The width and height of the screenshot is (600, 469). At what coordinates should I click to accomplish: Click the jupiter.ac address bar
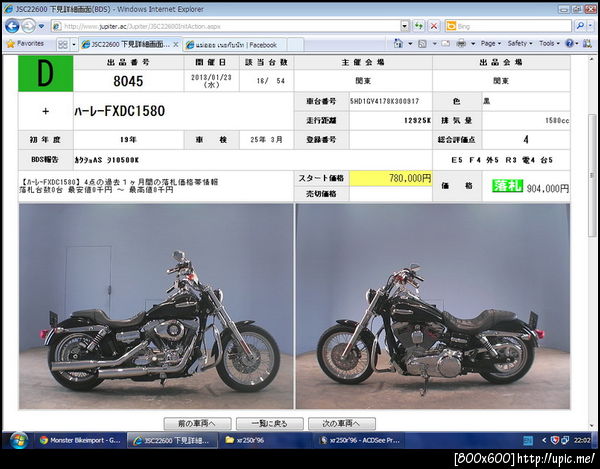click(226, 26)
